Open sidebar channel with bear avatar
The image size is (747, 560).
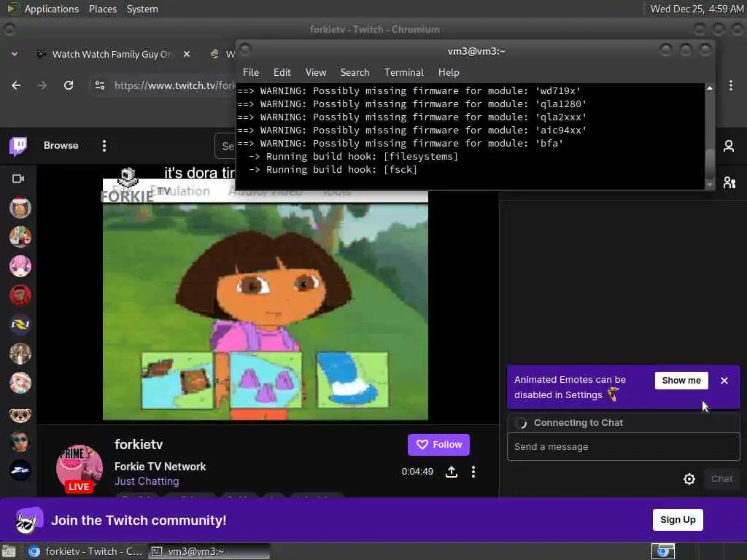[20, 415]
